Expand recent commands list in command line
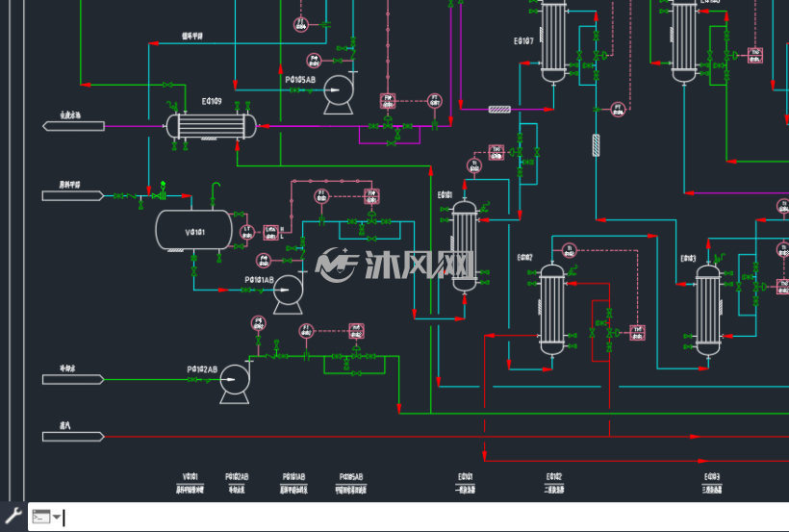Screen dimensions: 789x532 (x=57, y=517)
